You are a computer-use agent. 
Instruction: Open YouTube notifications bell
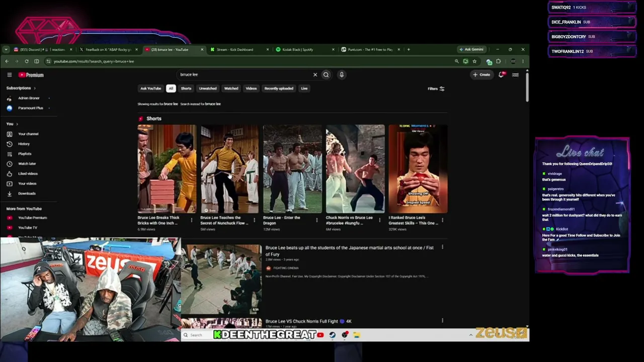(x=501, y=75)
